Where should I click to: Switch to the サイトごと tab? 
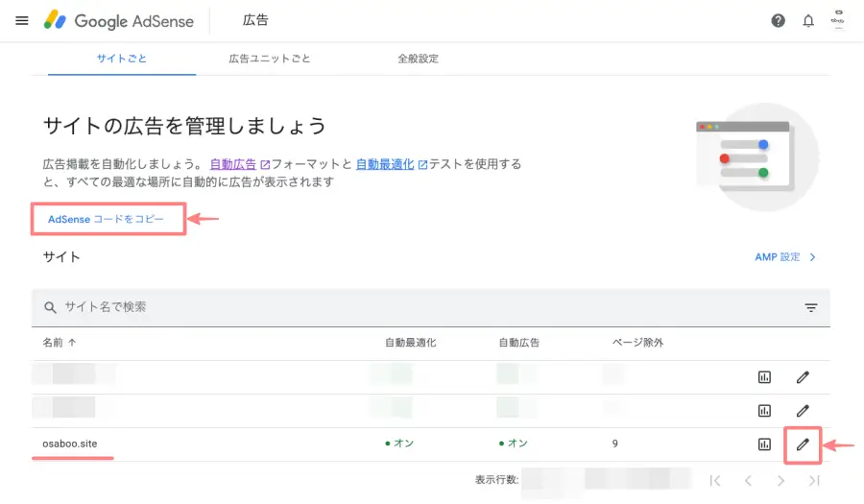(122, 59)
